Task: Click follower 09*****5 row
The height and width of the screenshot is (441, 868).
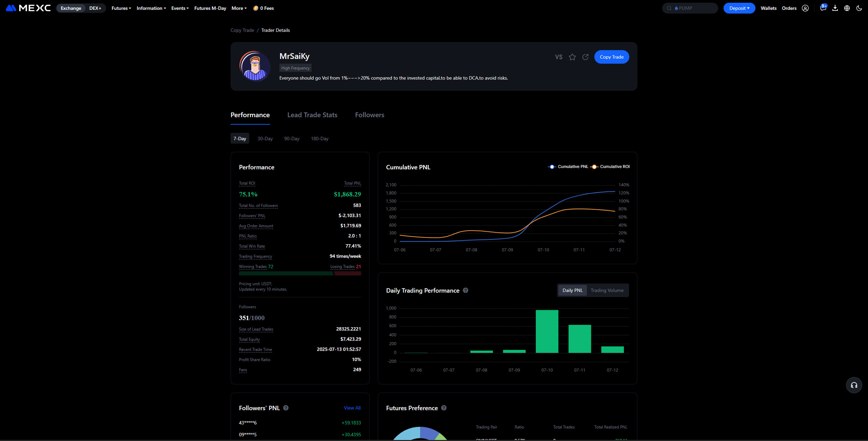Action: (300, 435)
